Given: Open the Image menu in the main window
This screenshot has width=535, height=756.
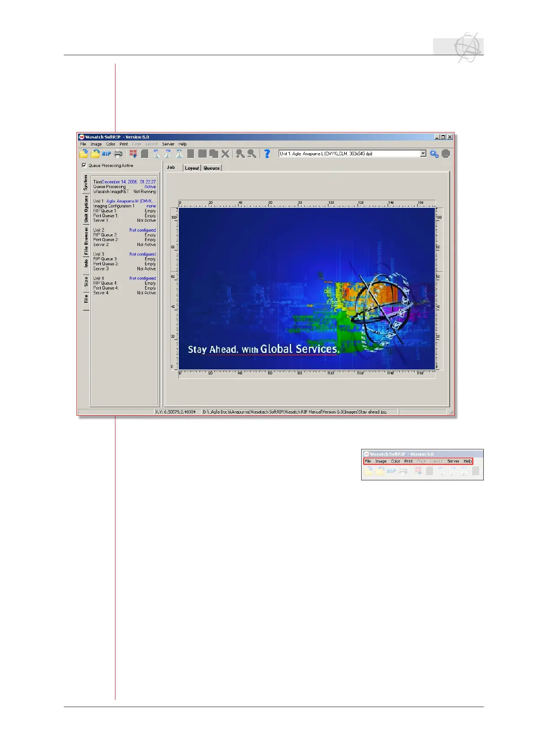Looking at the screenshot, I should pos(96,144).
